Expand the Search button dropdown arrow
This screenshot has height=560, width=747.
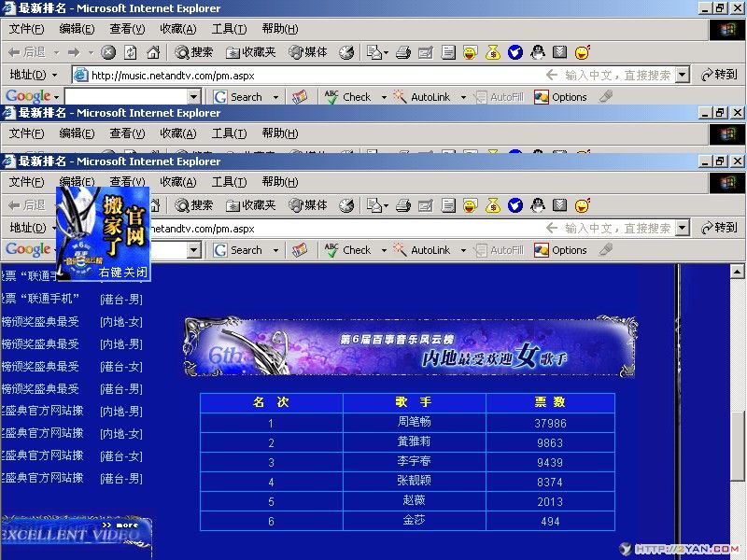(x=275, y=249)
